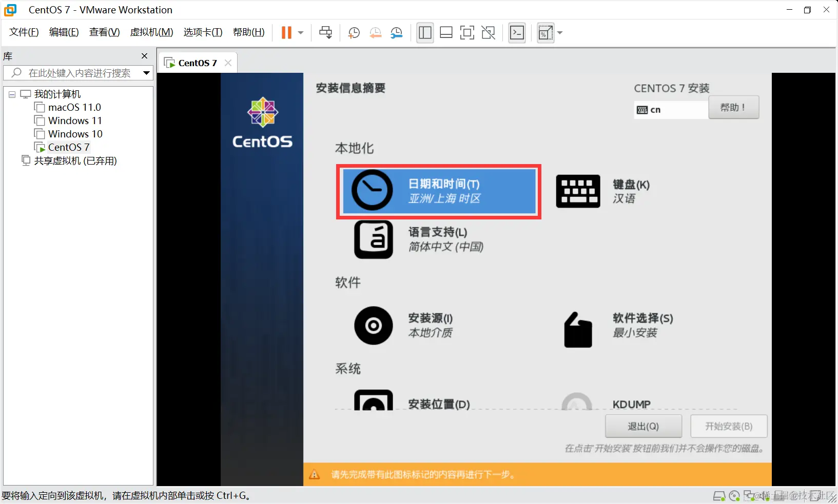Revert the virtual machine to its snapshot
Image resolution: width=838 pixels, height=504 pixels.
375,33
